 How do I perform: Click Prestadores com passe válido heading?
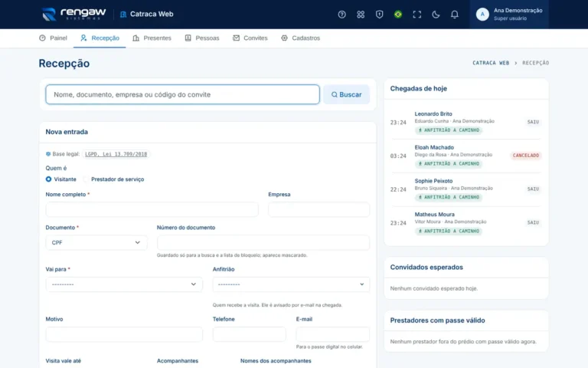click(437, 320)
